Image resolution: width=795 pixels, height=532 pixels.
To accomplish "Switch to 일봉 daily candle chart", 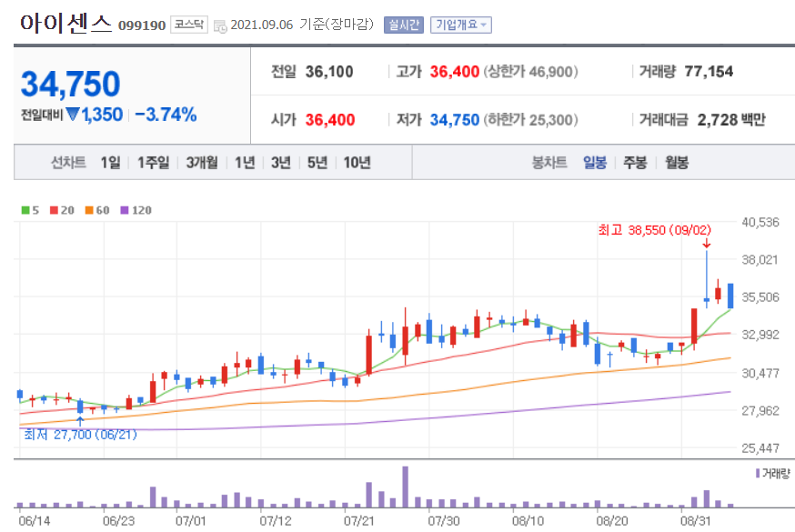I will [595, 163].
